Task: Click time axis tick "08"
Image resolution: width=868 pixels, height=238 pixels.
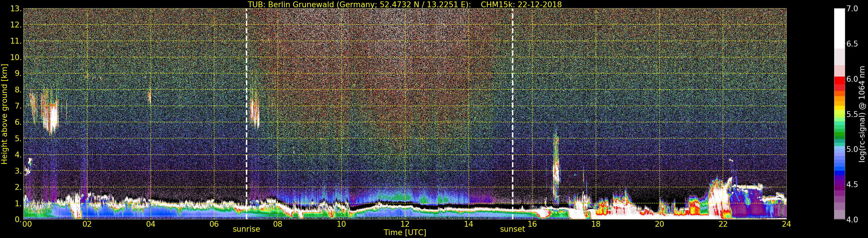Action: click(x=278, y=224)
